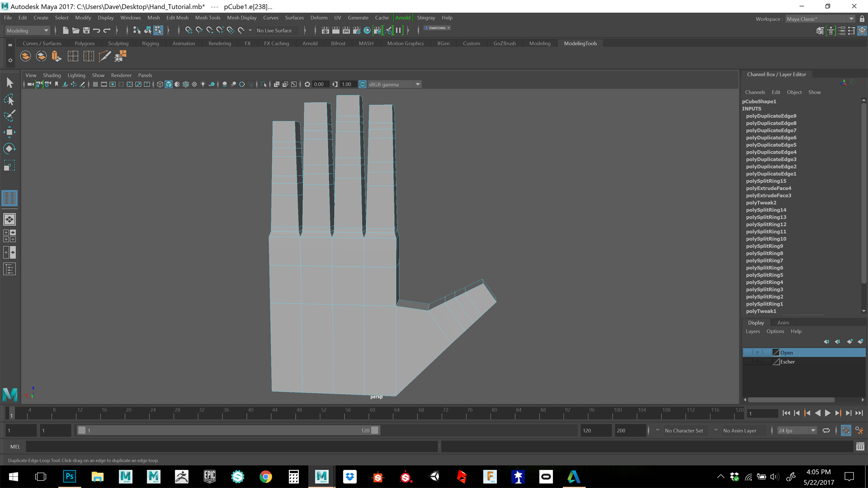Open the 24 fps frame rate dropdown
This screenshot has height=488, width=868.
(797, 431)
